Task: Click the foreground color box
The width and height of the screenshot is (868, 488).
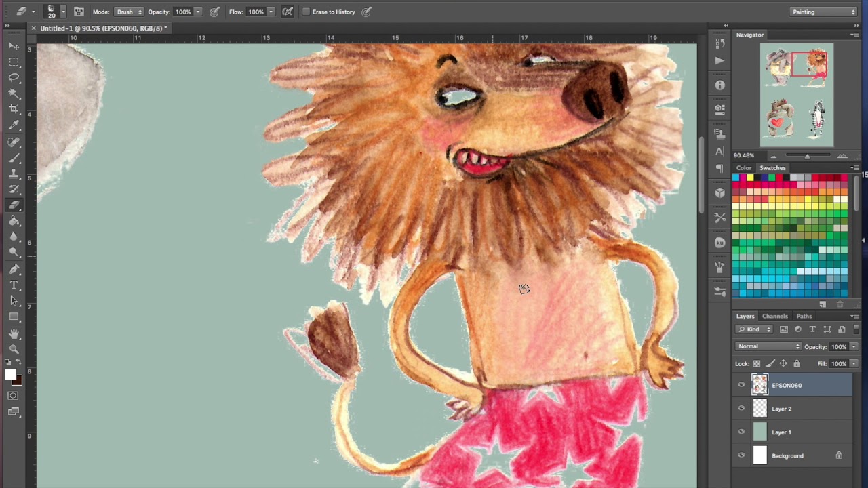Action: click(11, 375)
